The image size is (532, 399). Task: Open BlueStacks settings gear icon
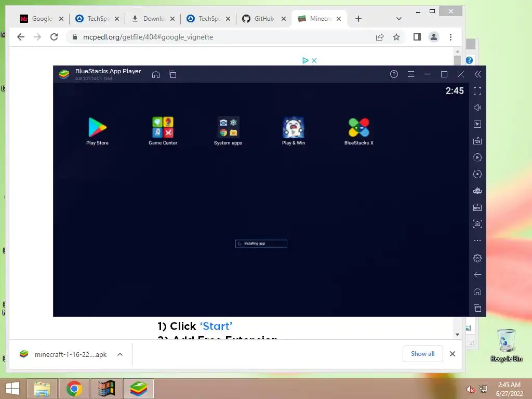[477, 258]
